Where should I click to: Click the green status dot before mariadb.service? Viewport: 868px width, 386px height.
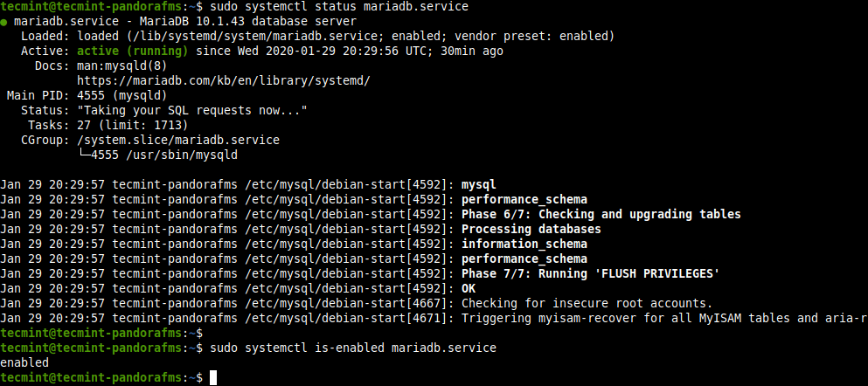tap(4, 22)
